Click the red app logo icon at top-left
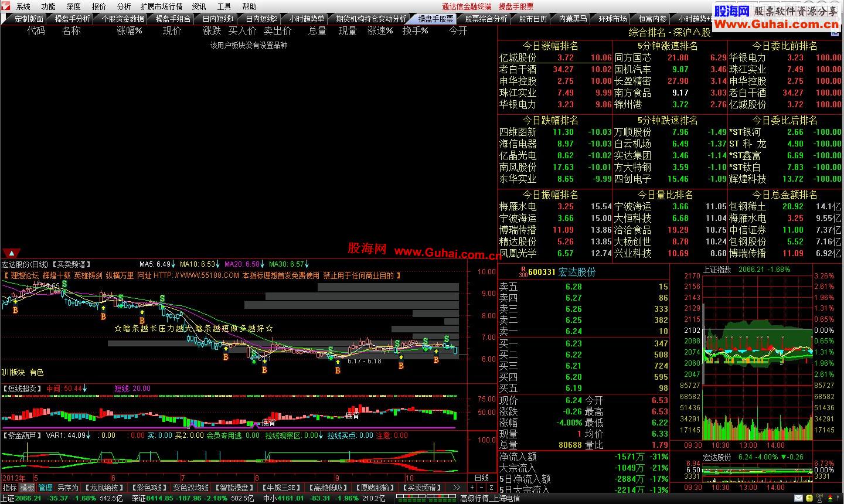844x504 pixels. tap(6, 6)
